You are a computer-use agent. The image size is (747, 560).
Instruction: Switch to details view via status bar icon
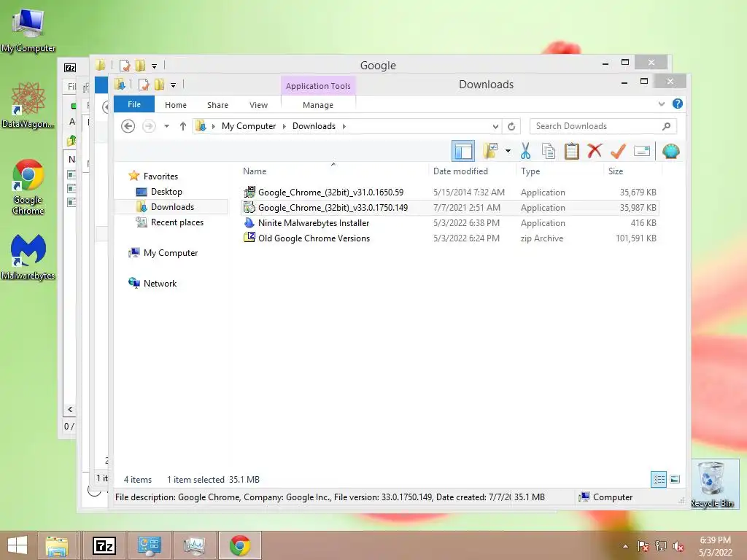659,480
